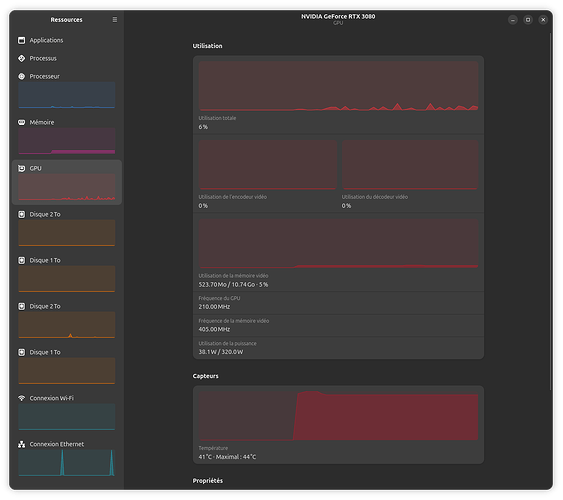563x500 pixels.
Task: Select the Processeur chip icon
Action: click(22, 76)
